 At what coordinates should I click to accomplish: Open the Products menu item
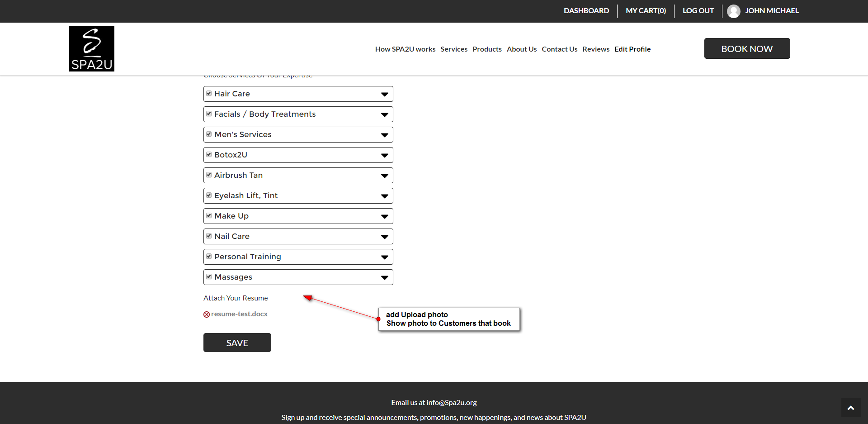pos(487,49)
